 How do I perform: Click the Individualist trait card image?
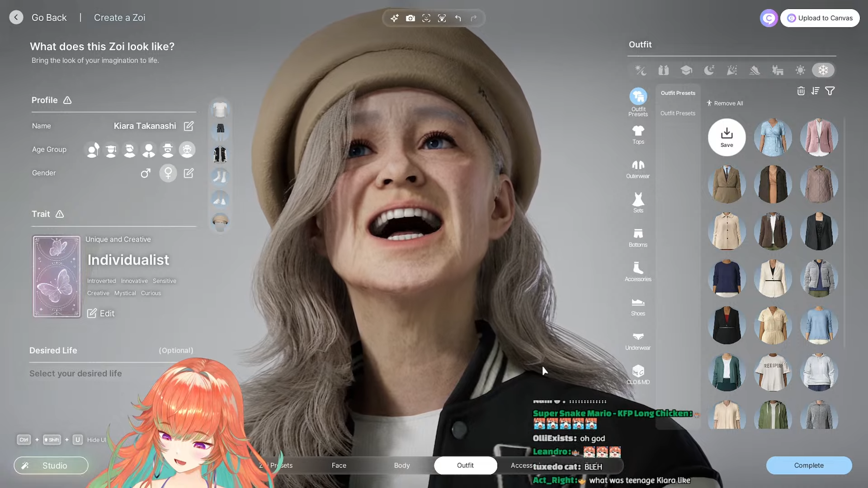pos(57,277)
